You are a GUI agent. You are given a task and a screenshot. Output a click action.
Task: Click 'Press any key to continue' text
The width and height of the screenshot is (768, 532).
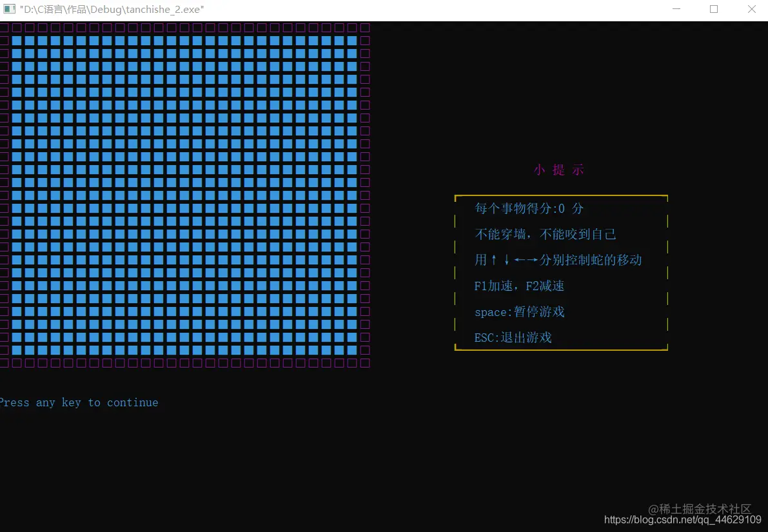coord(79,402)
